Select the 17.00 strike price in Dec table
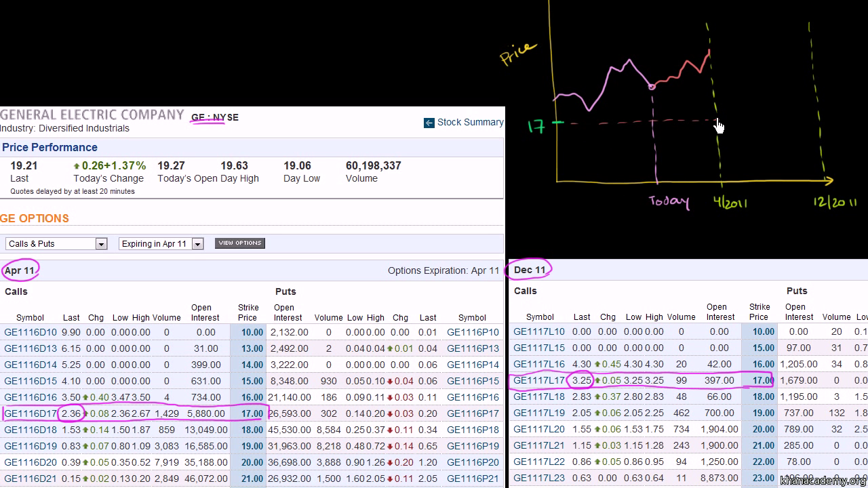 pyautogui.click(x=763, y=380)
